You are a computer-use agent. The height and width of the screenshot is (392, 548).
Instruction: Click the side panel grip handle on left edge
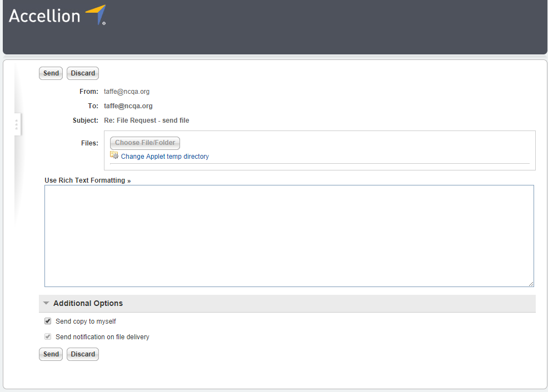tap(17, 124)
